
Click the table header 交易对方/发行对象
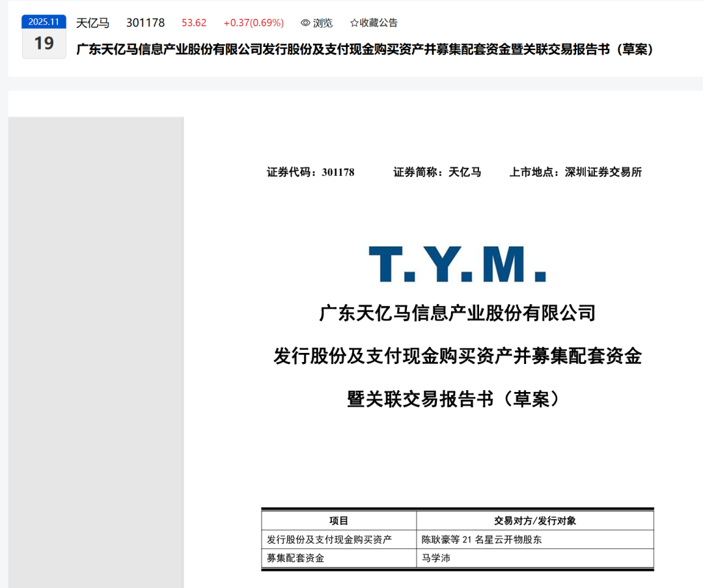tap(535, 521)
